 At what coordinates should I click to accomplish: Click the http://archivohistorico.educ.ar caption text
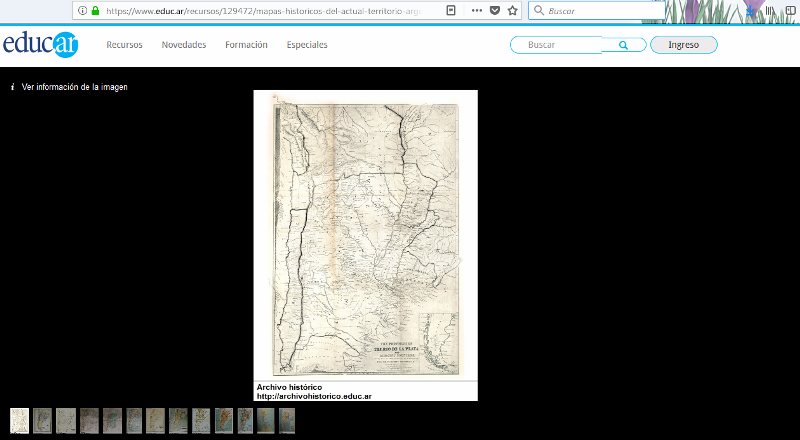pyautogui.click(x=314, y=396)
